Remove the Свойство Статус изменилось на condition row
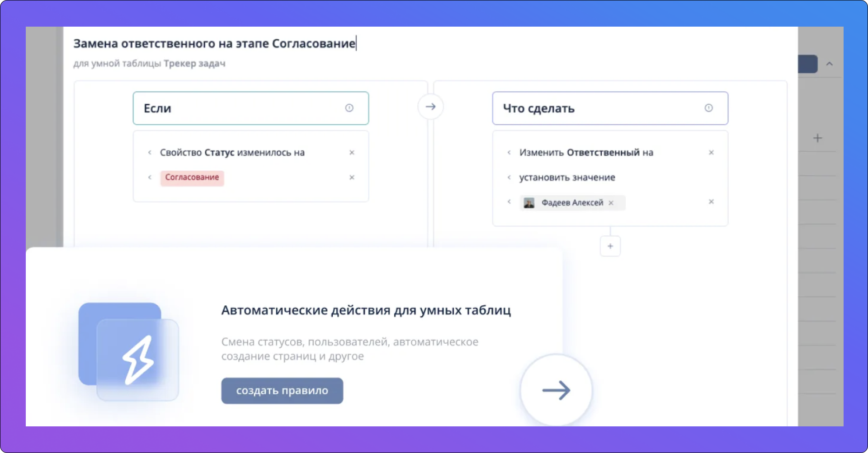This screenshot has width=868, height=453. pyautogui.click(x=352, y=153)
